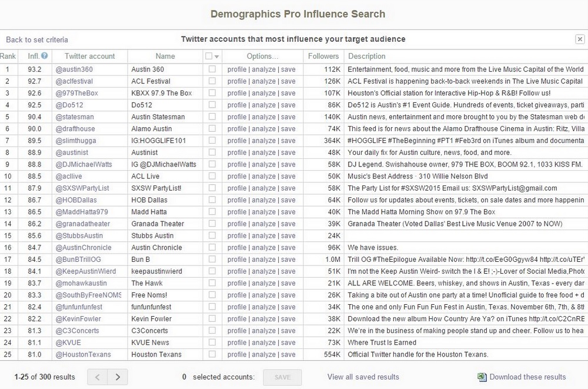The height and width of the screenshot is (389, 588).
Task: Click analyze for @slimthugga
Action: click(263, 141)
